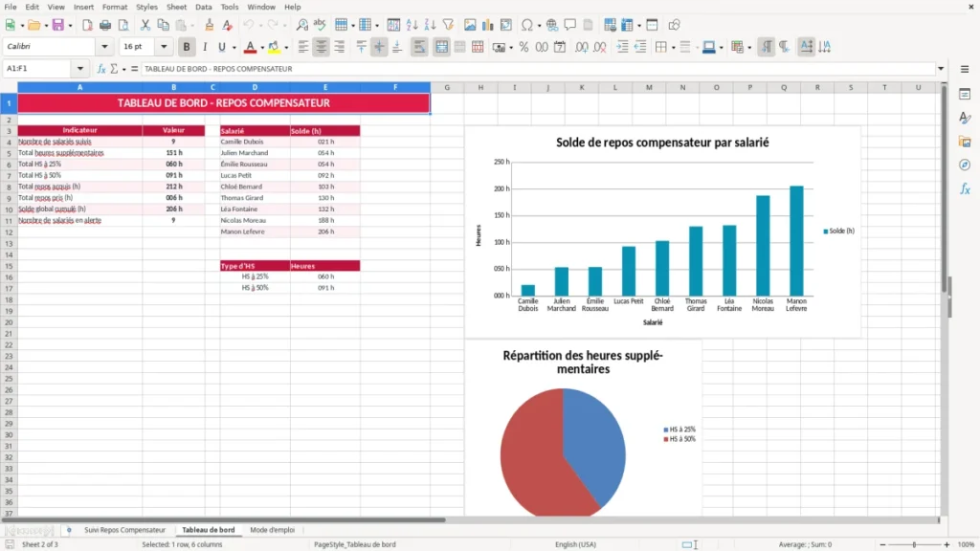The height and width of the screenshot is (551, 980).
Task: Click the Sum sigma button
Action: (114, 69)
